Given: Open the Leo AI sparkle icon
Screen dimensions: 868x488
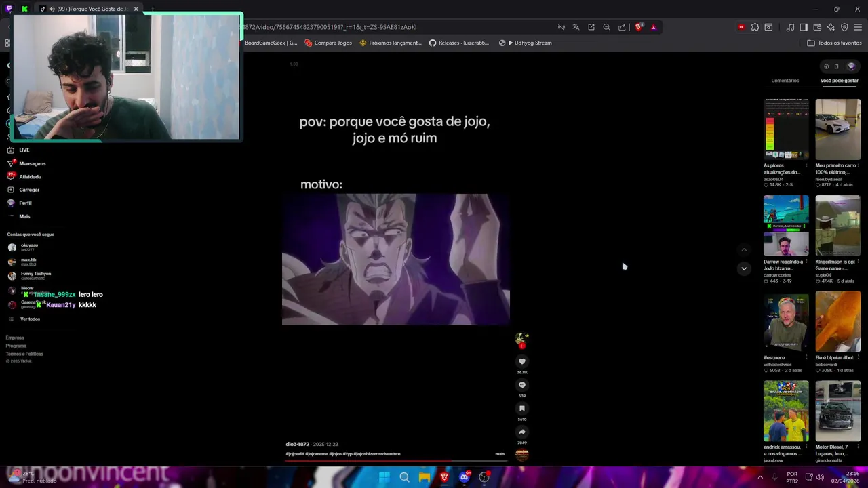Looking at the screenshot, I should (x=831, y=27).
